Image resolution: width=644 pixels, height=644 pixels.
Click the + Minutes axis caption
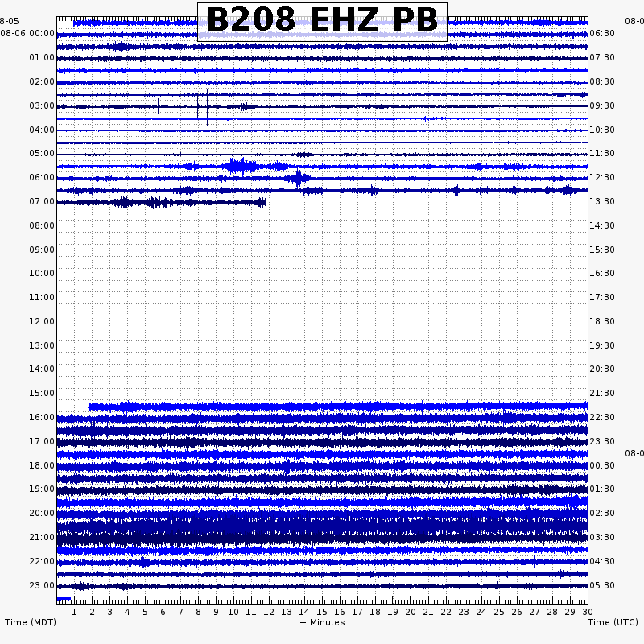coord(323,622)
